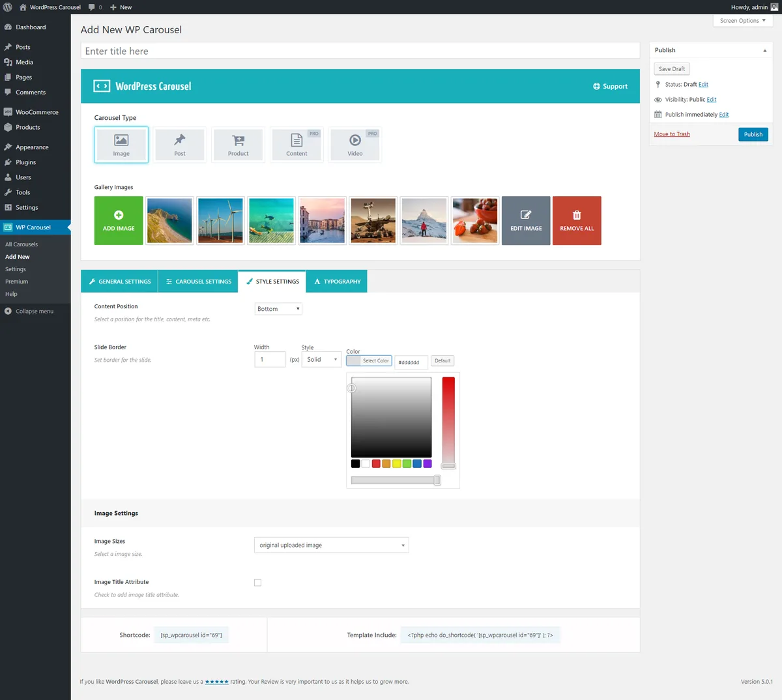Expand the Image Sizes dropdown
This screenshot has height=700, width=782.
coord(331,545)
